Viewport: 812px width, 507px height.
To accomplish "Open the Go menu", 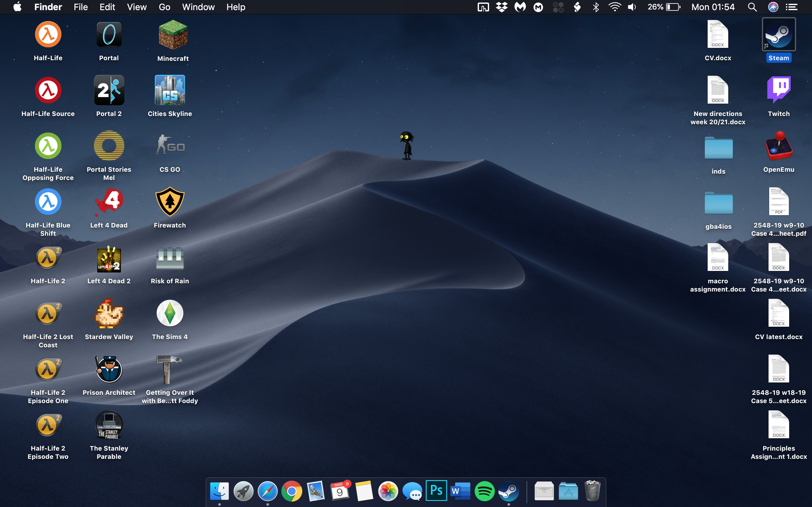I will 164,7.
